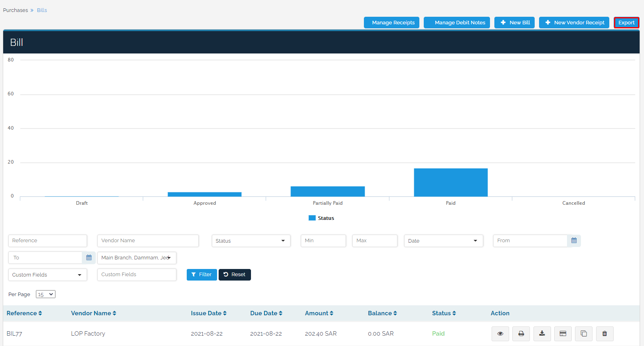Sort table by Issue Date arrows
Screen dimensions: 644x346
225,313
